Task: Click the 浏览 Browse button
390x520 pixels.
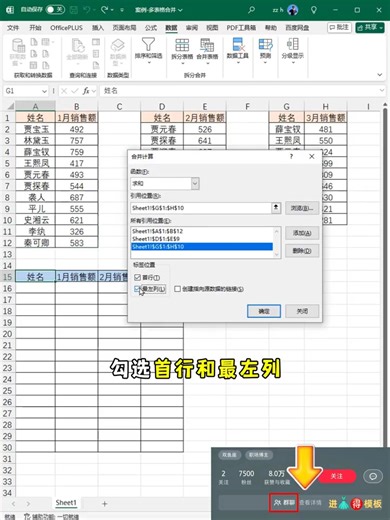Action: (302, 208)
